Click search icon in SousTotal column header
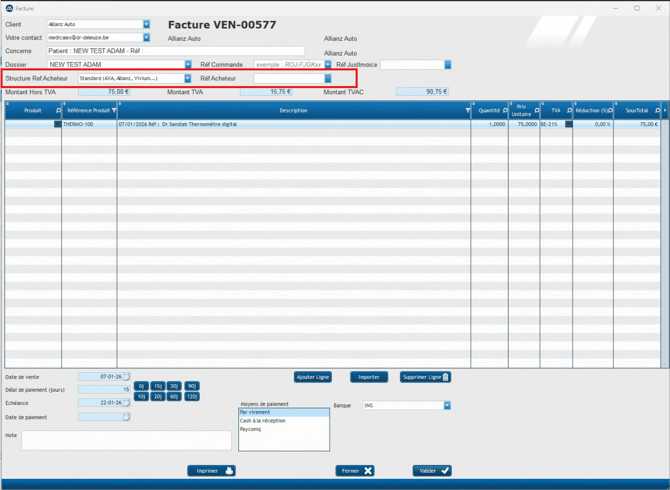The width and height of the screenshot is (670, 490). click(657, 111)
